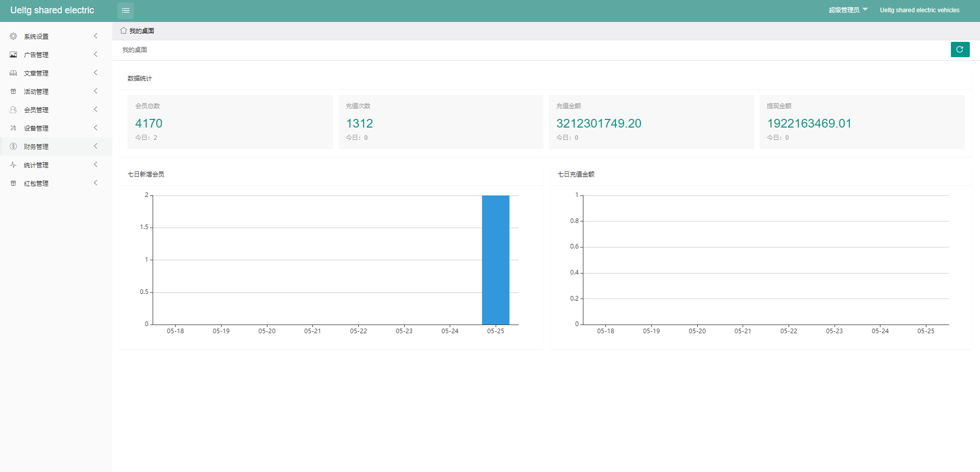
Task: Click the system settings gear icon
Action: coord(13,36)
